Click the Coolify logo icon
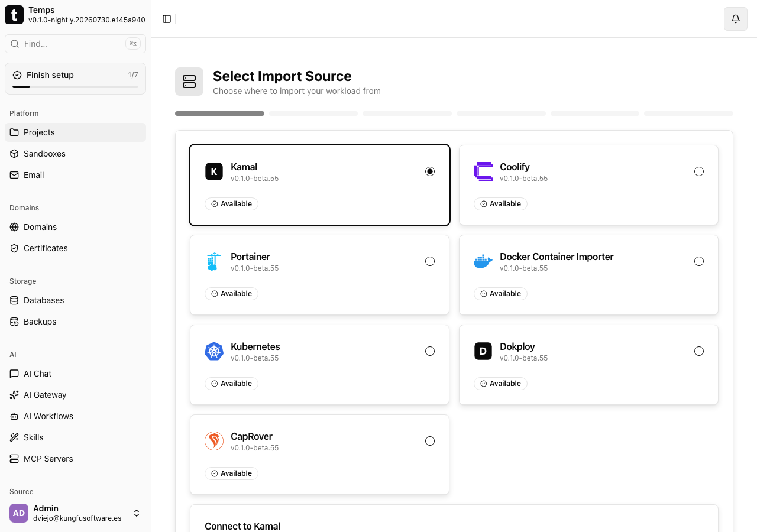 click(483, 171)
